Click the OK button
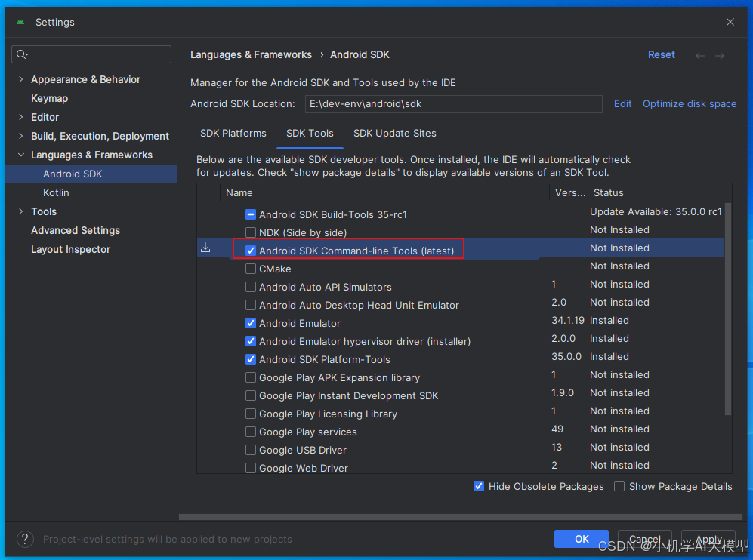 (582, 539)
